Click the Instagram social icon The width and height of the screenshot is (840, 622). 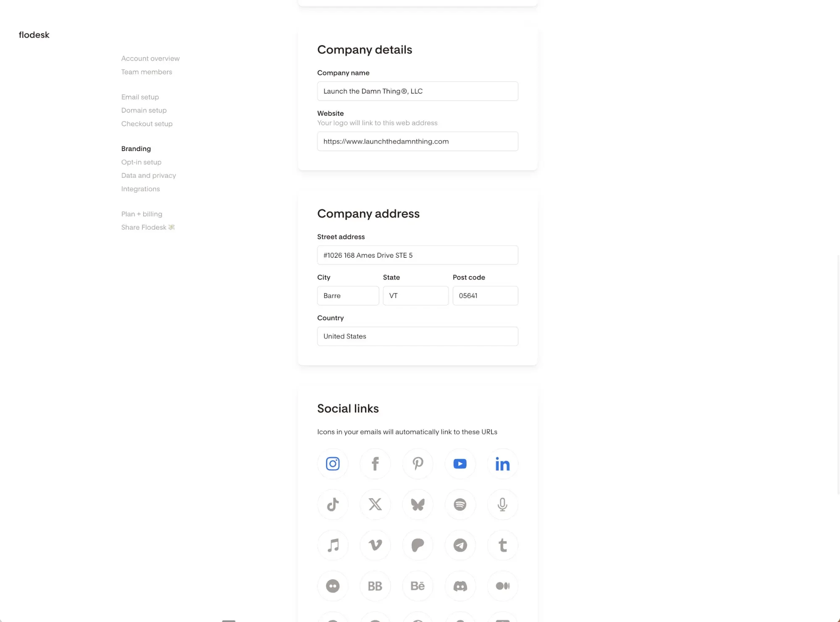point(332,464)
